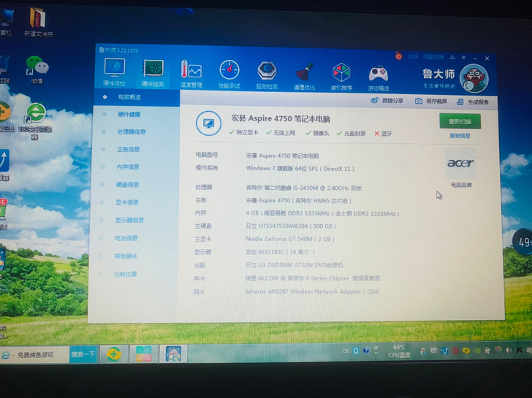Launch the 性能测试 performance test section
Image resolution: width=532 pixels, height=398 pixels.
coord(229,74)
